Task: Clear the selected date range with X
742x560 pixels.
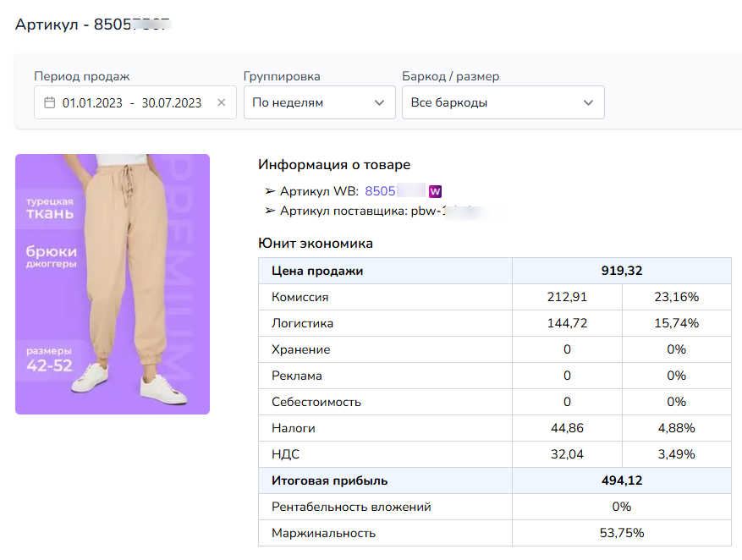Action: [222, 103]
